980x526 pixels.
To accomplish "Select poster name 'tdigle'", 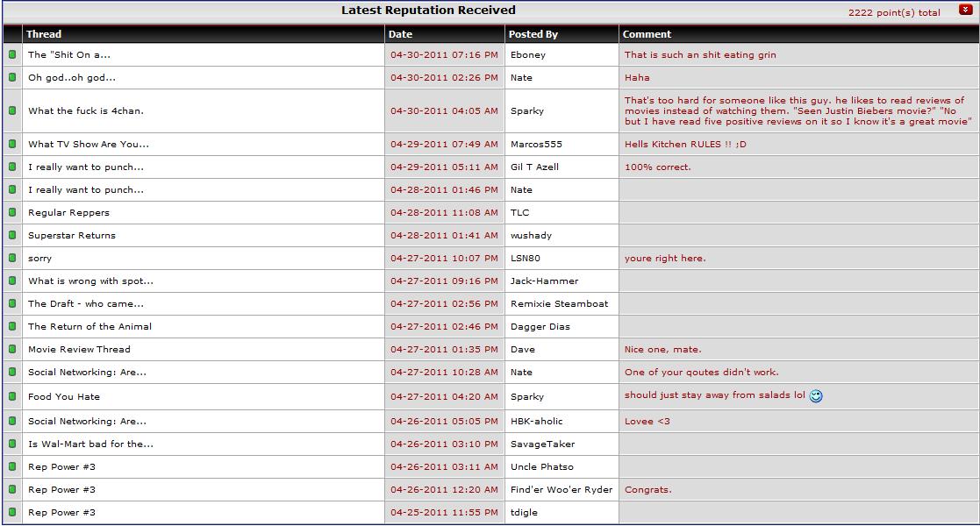I will pyautogui.click(x=524, y=512).
